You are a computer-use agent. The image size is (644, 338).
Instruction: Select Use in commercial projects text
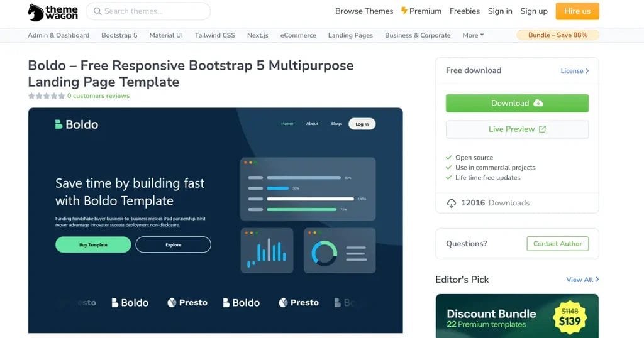496,167
